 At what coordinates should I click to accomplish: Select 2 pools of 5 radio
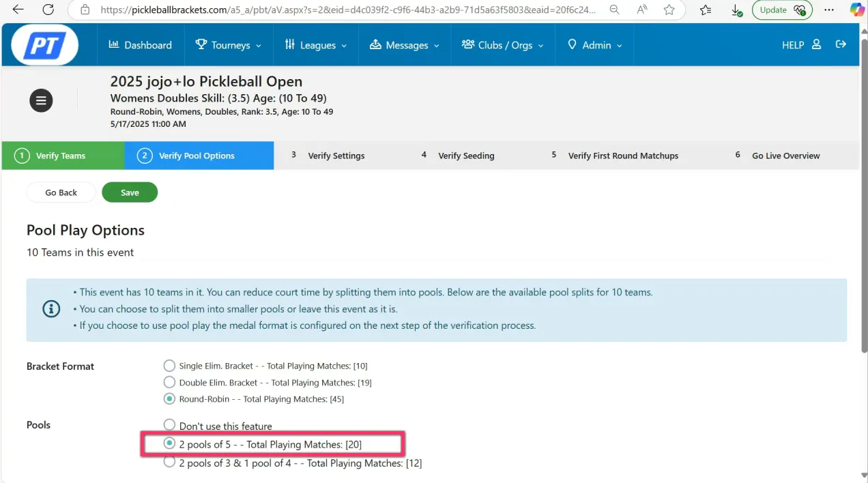[169, 443]
